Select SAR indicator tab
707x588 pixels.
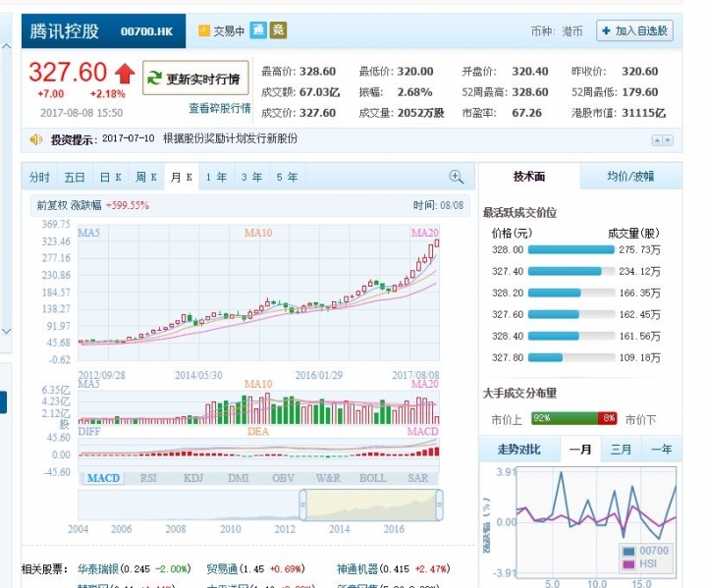tap(418, 478)
